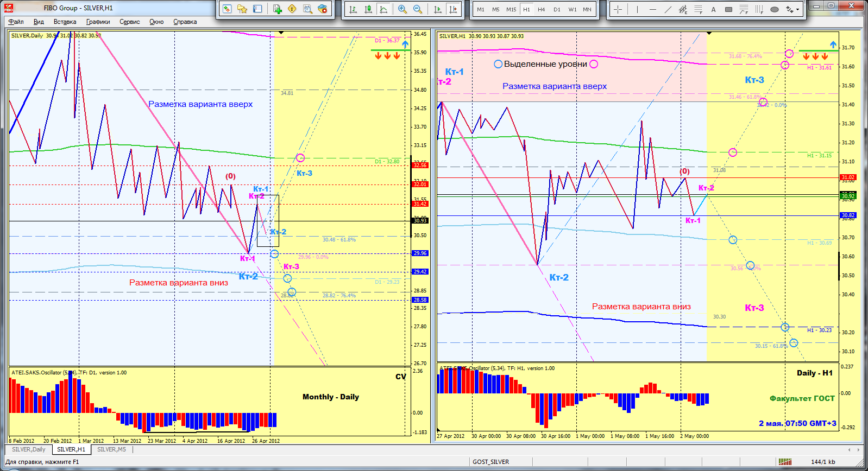Switch chart to candlestick style

click(x=368, y=9)
